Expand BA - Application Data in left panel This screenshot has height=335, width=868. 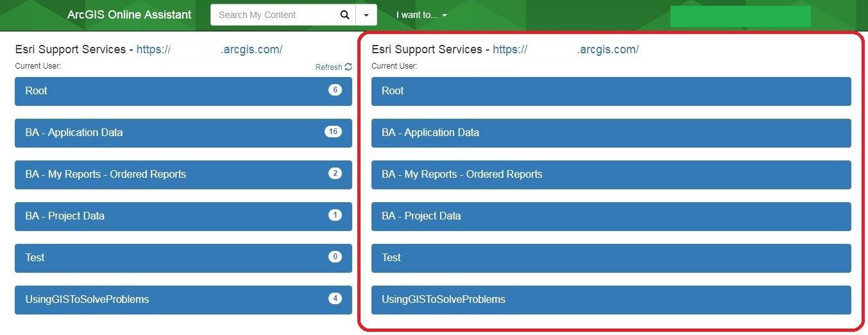[x=183, y=133]
